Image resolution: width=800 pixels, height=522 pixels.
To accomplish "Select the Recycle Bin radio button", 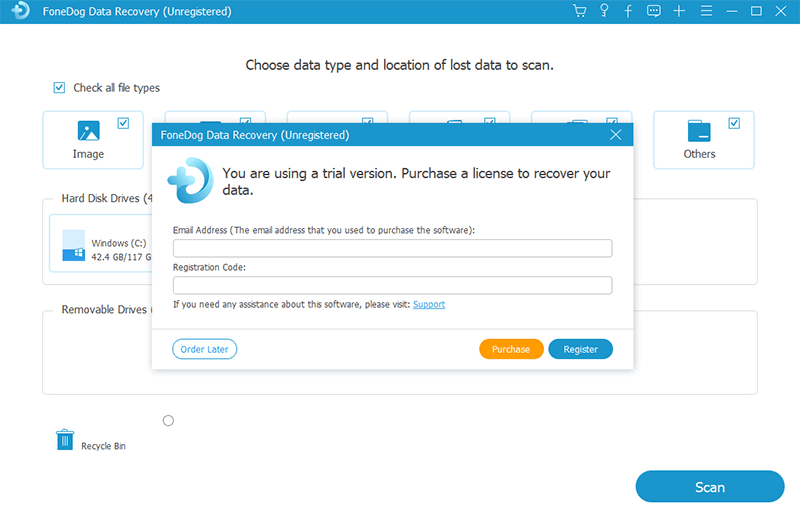I will pos(168,420).
